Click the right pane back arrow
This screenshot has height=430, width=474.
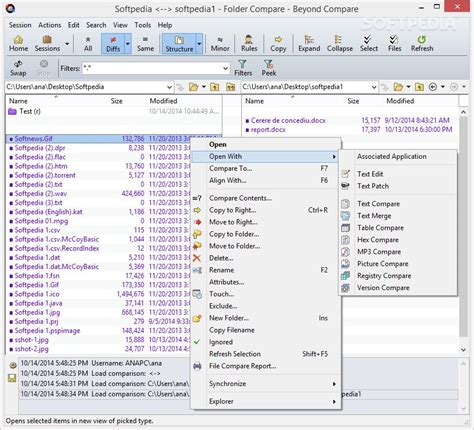[433, 87]
